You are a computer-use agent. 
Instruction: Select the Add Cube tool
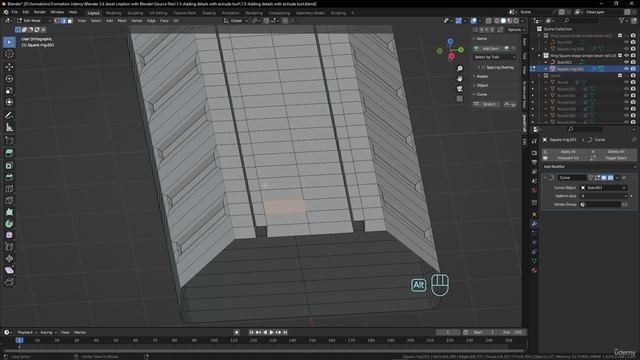click(9, 140)
